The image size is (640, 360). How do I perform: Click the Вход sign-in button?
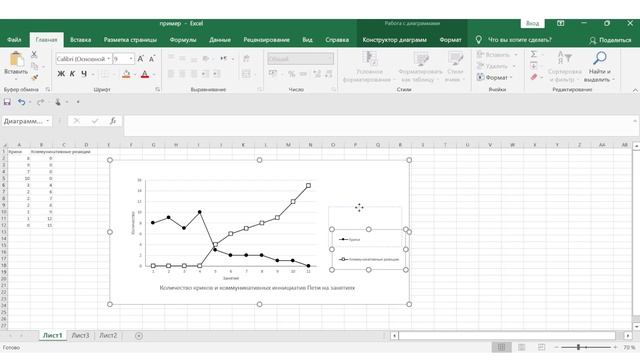tap(532, 23)
